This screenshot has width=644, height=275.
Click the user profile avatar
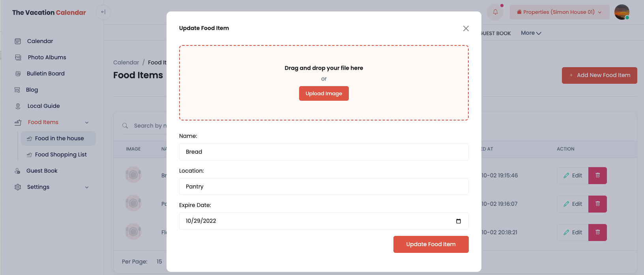[622, 12]
